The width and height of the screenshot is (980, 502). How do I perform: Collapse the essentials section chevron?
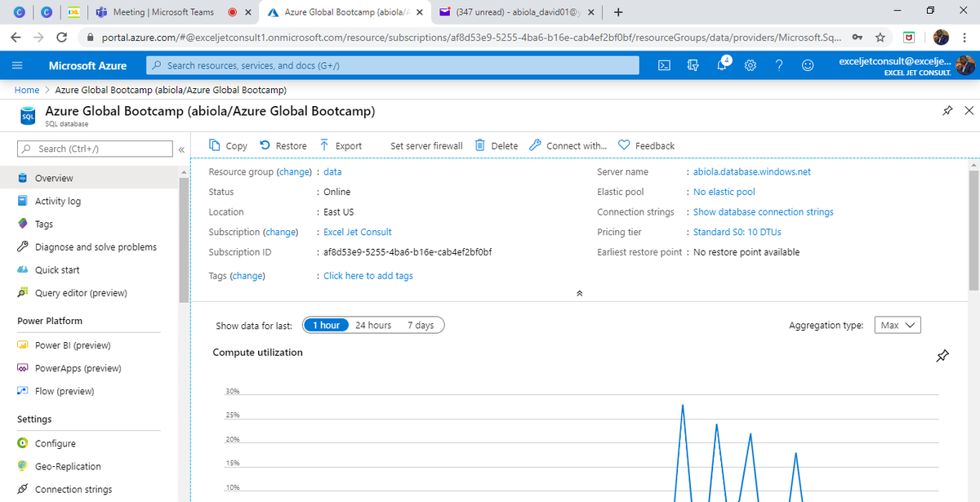click(579, 293)
